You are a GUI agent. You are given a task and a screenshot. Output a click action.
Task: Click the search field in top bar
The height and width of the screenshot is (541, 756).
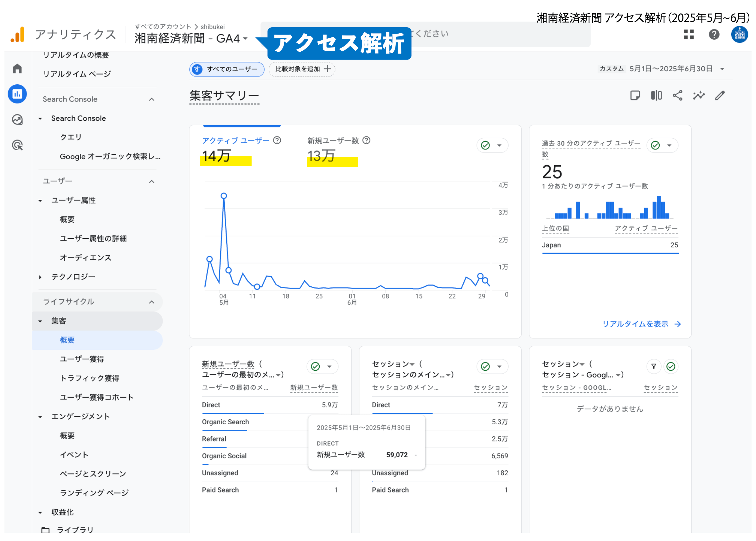pyautogui.click(x=426, y=34)
